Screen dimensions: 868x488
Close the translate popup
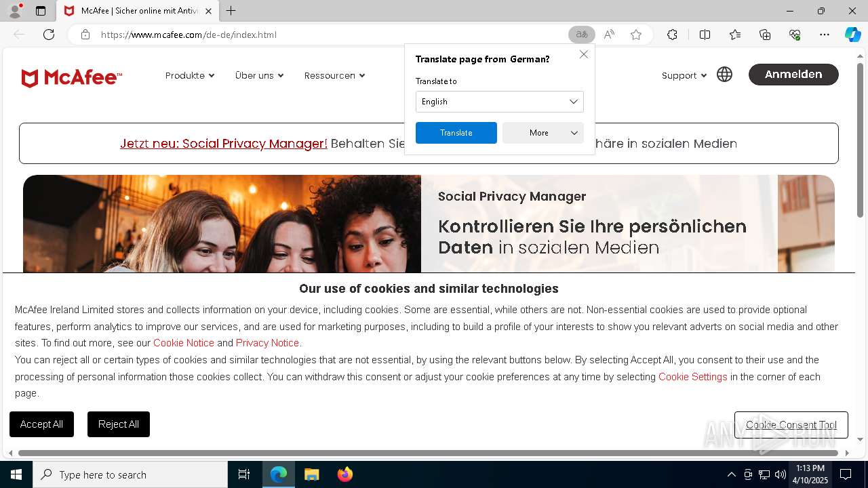coord(583,54)
